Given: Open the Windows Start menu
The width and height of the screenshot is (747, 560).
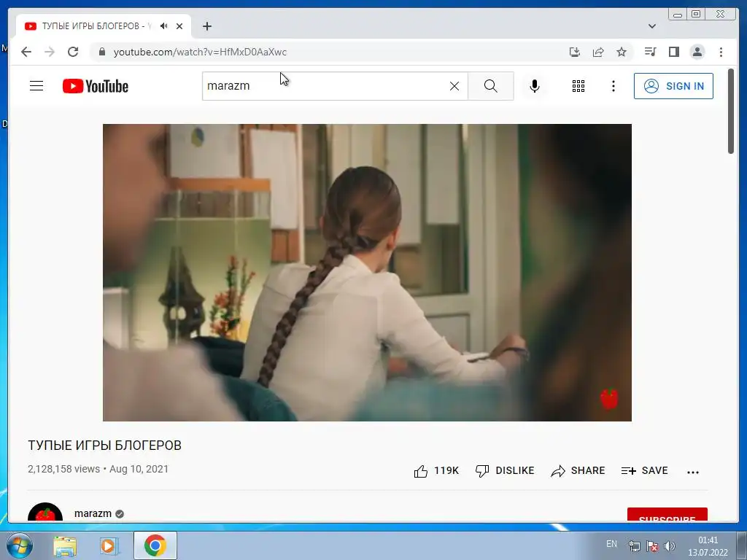Looking at the screenshot, I should pyautogui.click(x=20, y=545).
